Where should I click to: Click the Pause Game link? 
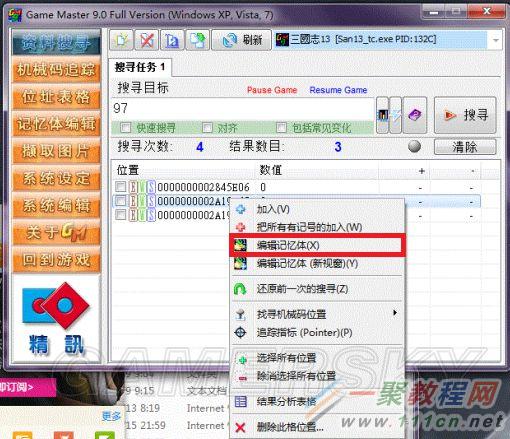click(272, 90)
